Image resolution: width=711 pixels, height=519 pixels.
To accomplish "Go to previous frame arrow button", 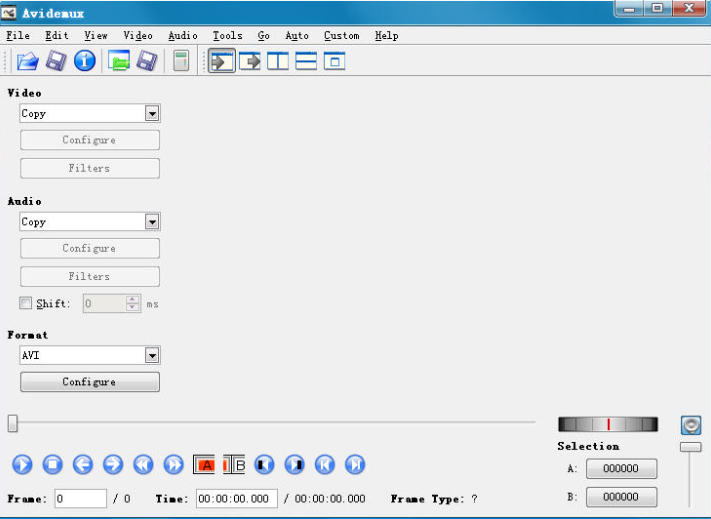I will 82,464.
